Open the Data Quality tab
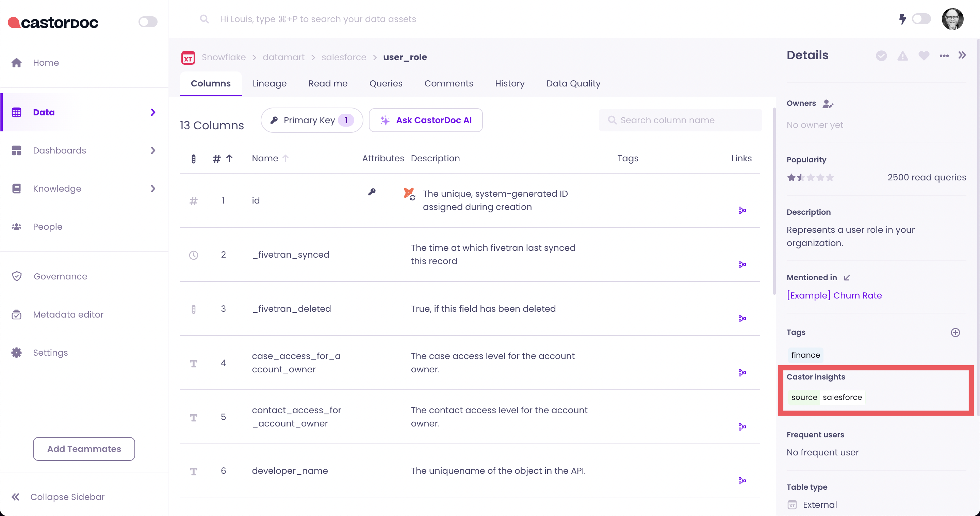 pos(573,83)
